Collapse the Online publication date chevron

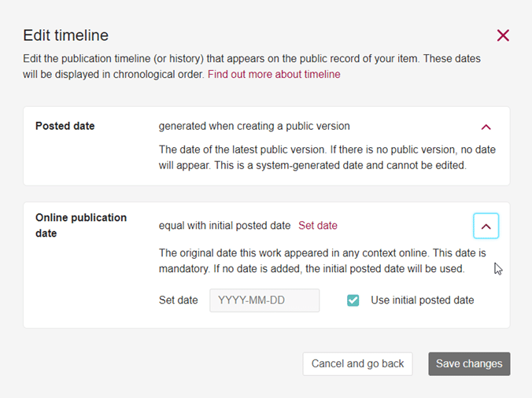pyautogui.click(x=486, y=226)
